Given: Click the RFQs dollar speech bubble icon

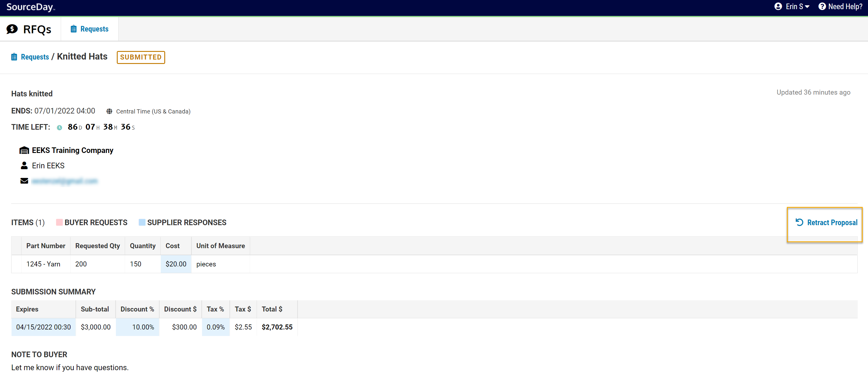Looking at the screenshot, I should coord(12,29).
